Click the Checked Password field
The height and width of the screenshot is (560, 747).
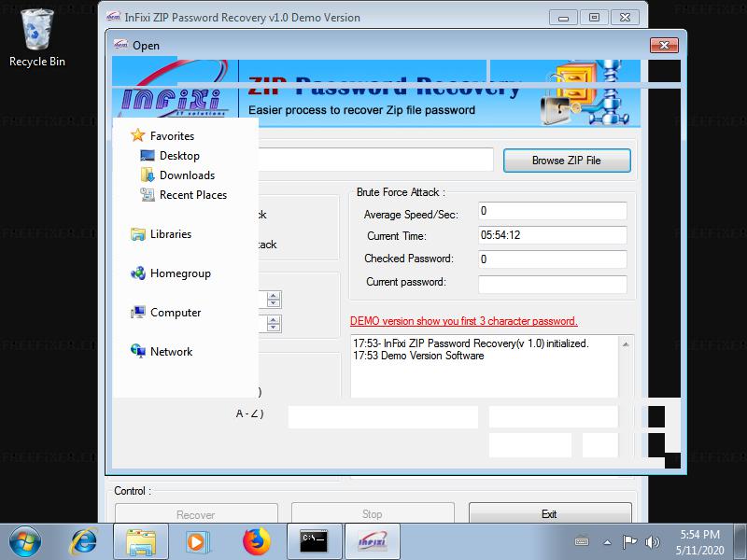[553, 259]
